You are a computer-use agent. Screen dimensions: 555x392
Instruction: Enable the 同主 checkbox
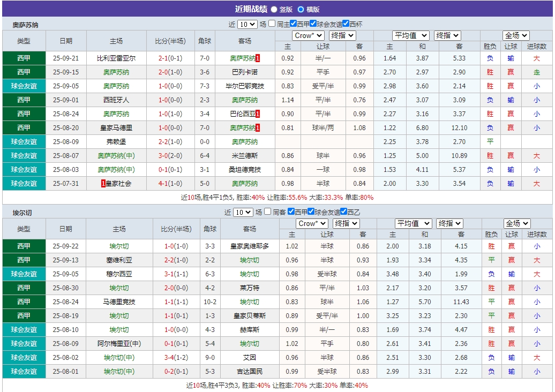pyautogui.click(x=272, y=24)
